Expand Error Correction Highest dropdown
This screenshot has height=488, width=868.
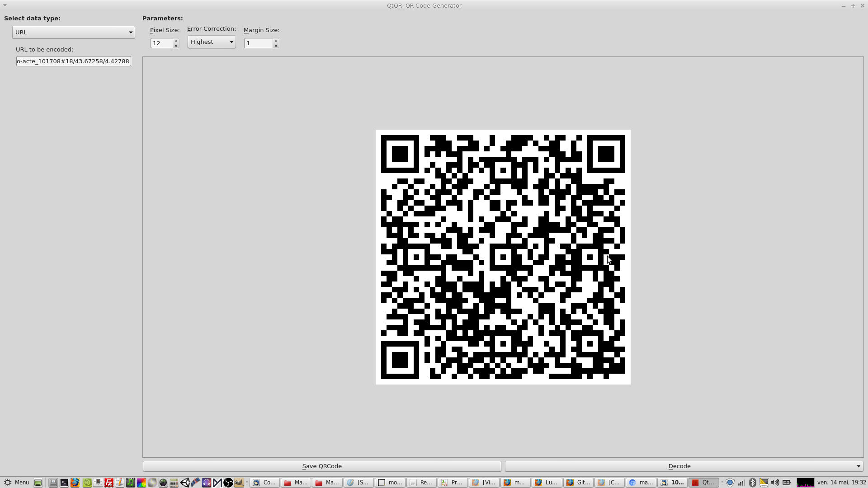[x=212, y=42]
